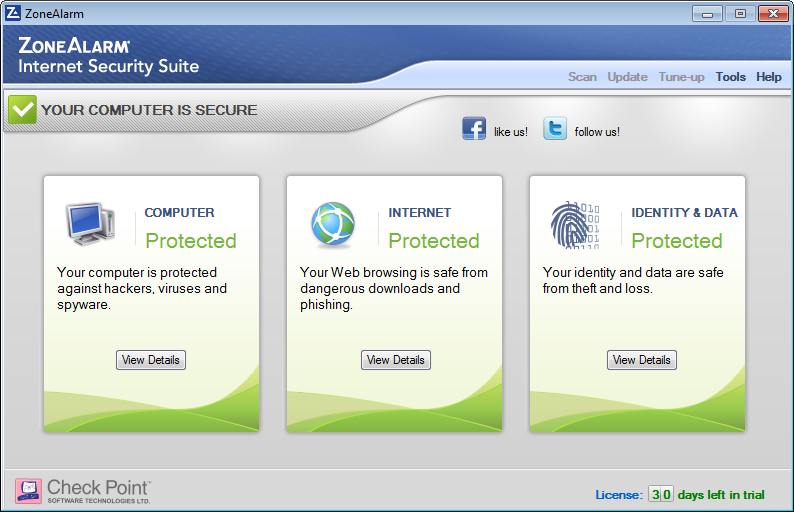This screenshot has height=512, width=794.
Task: Click "Your computer is protected against hackers" text
Action: pyautogui.click(x=142, y=288)
